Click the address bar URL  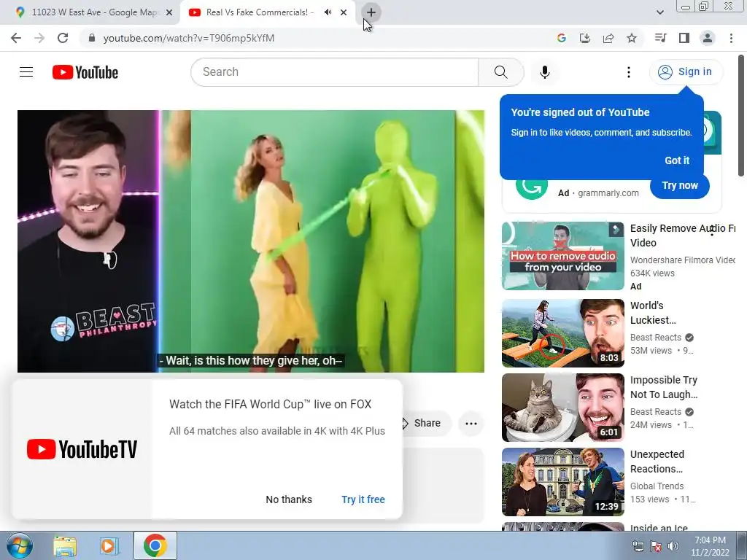[x=189, y=38]
